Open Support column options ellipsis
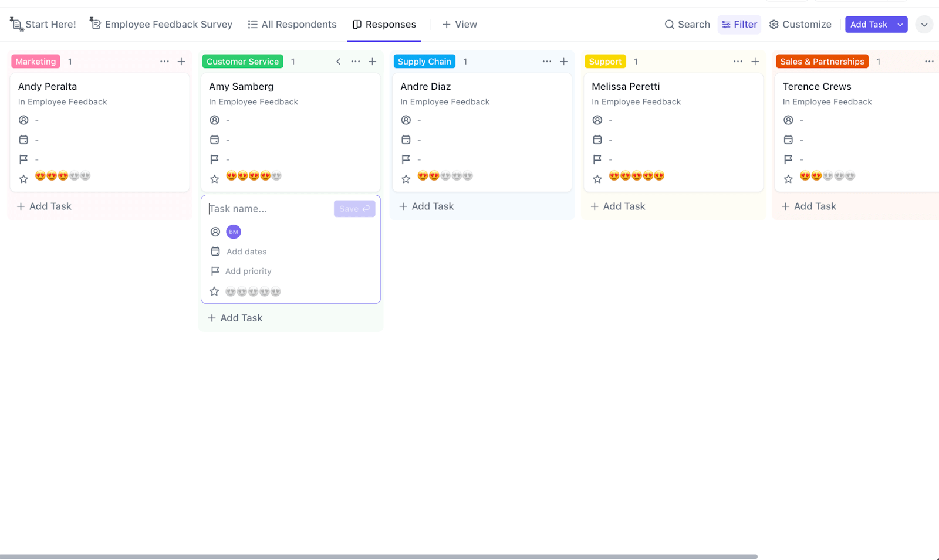The width and height of the screenshot is (939, 560). (738, 62)
